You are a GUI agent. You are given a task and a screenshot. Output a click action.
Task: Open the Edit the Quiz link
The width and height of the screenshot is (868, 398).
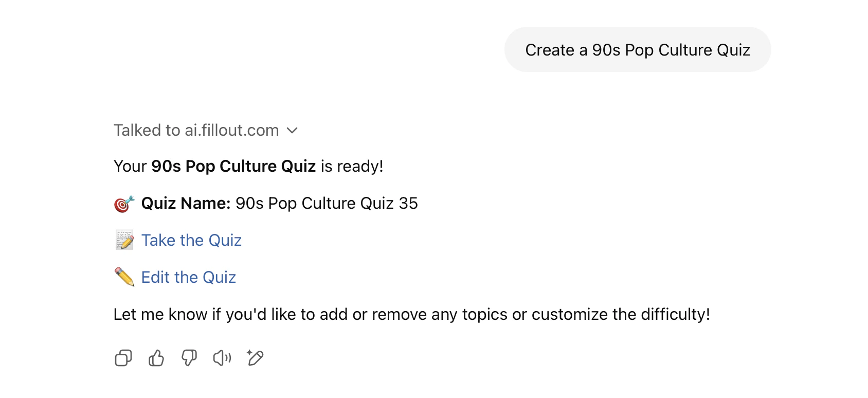pyautogui.click(x=189, y=277)
